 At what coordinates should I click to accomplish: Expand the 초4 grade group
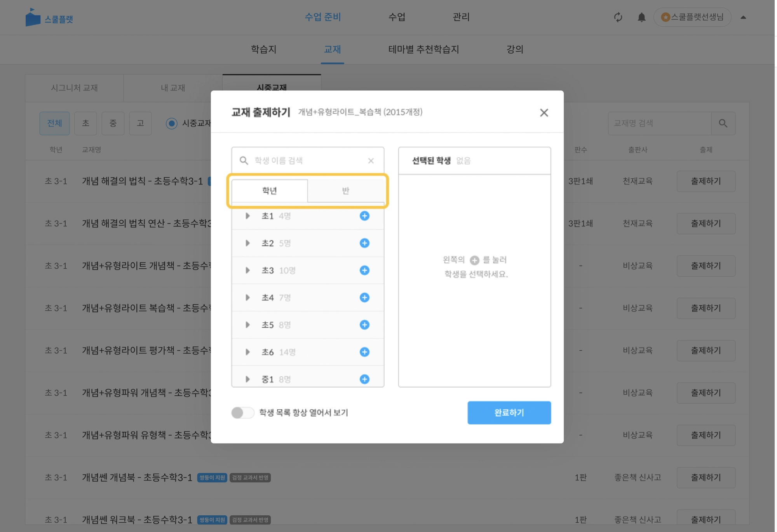click(247, 297)
